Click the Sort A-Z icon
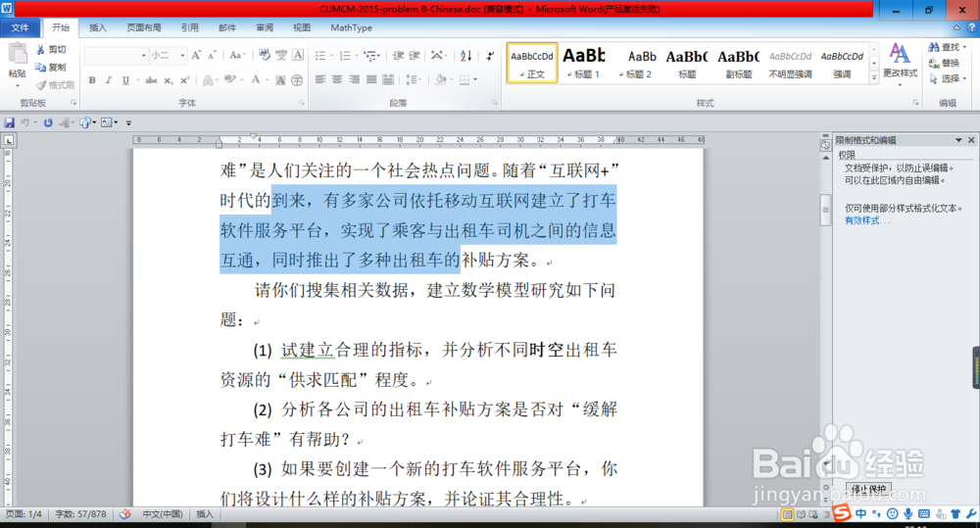The height and width of the screenshot is (528, 980). (466, 55)
